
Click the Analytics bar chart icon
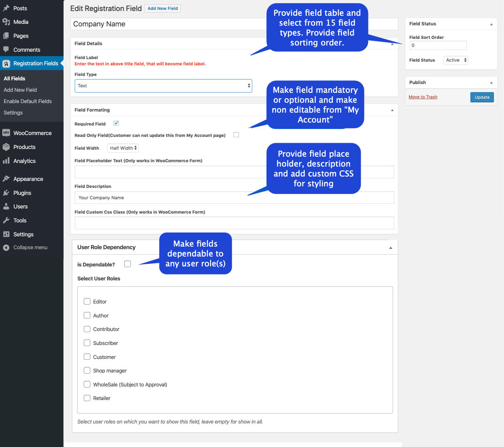pyautogui.click(x=6, y=161)
